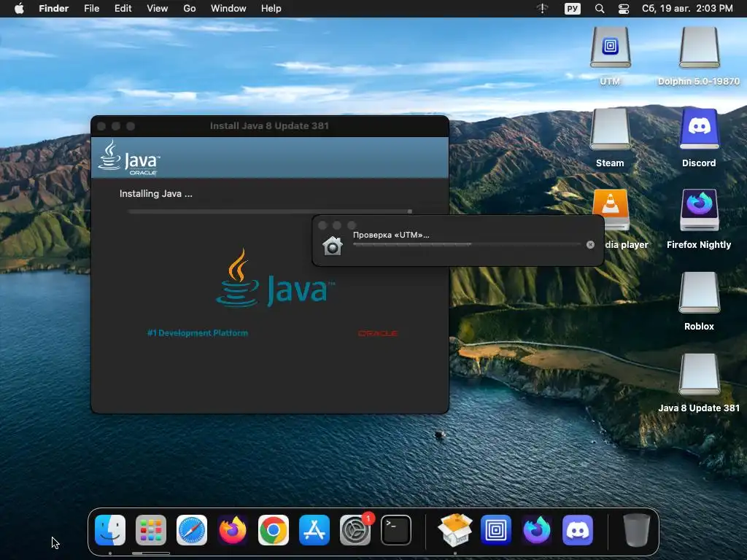Open the Java 8 Update 381 disk icon
The height and width of the screenshot is (560, 747).
pyautogui.click(x=699, y=374)
